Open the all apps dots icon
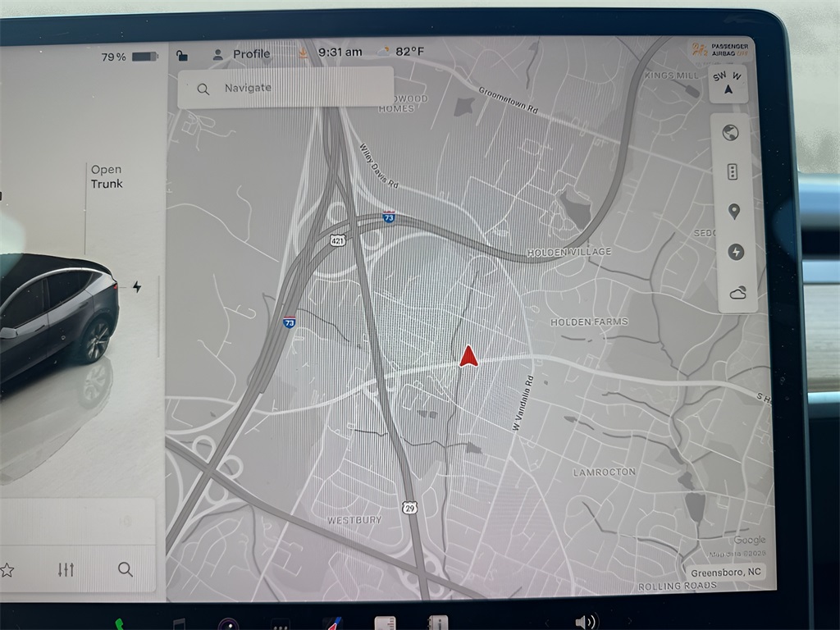Screen dimensions: 840x630 pyautogui.click(x=281, y=624)
